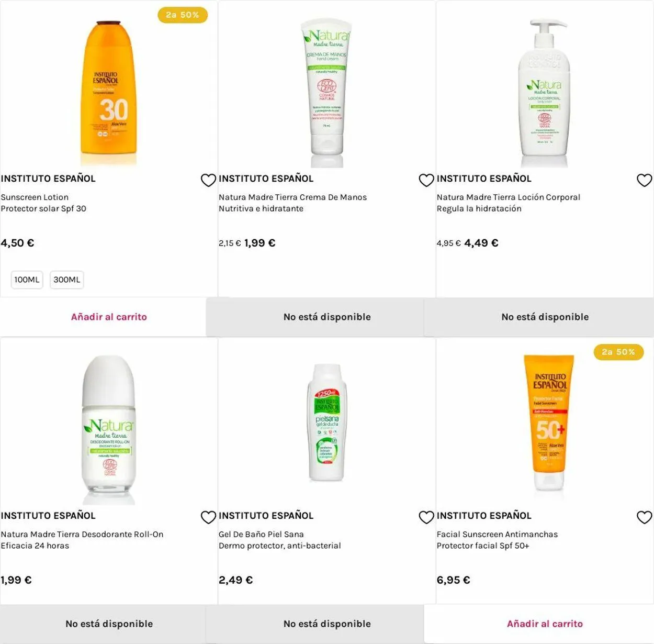Open Sunscreen Lotion orange bottle image

pos(109,93)
